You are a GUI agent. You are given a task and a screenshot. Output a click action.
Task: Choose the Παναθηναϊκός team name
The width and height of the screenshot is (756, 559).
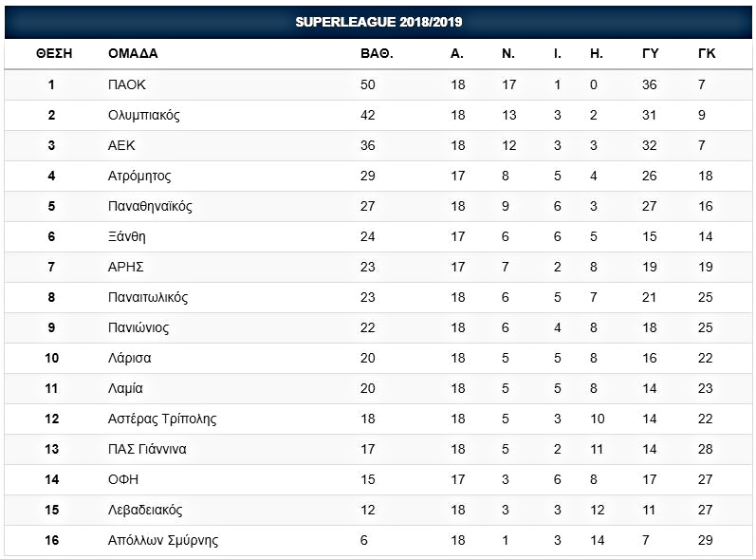150,207
